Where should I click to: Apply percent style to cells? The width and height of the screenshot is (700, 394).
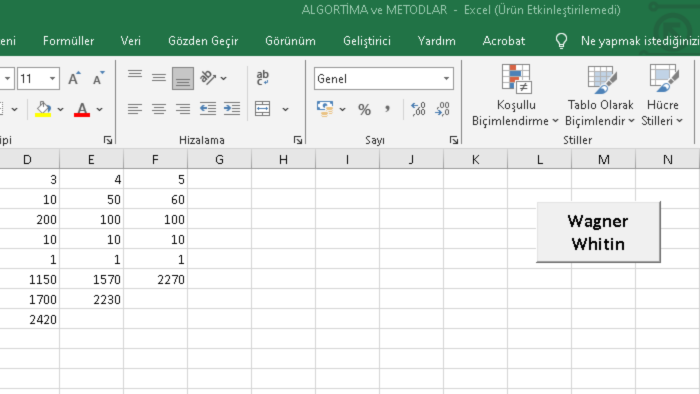click(x=364, y=109)
